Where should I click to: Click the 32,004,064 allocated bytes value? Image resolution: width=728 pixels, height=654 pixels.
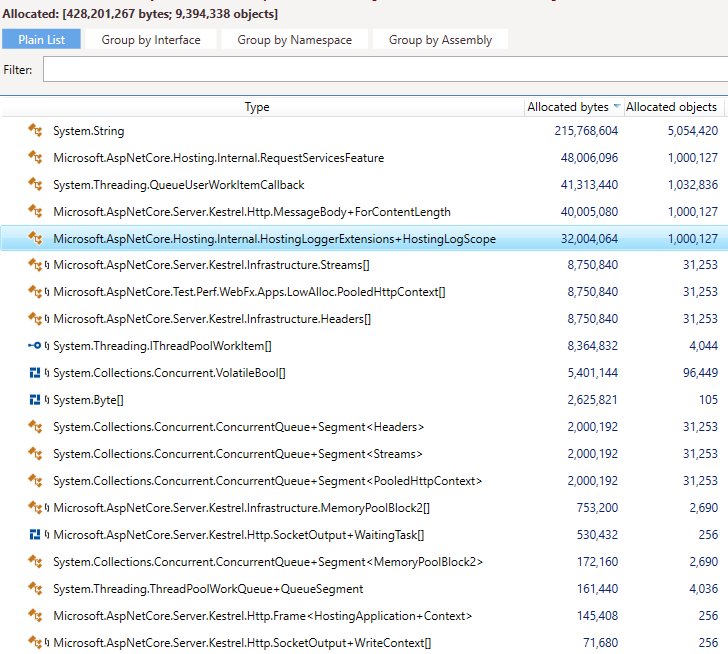[x=589, y=238]
